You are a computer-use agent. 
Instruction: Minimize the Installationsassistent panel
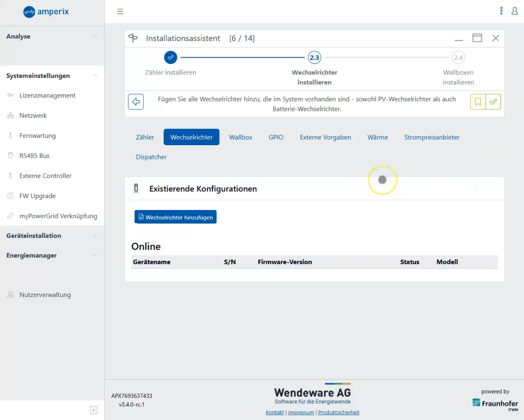click(459, 40)
